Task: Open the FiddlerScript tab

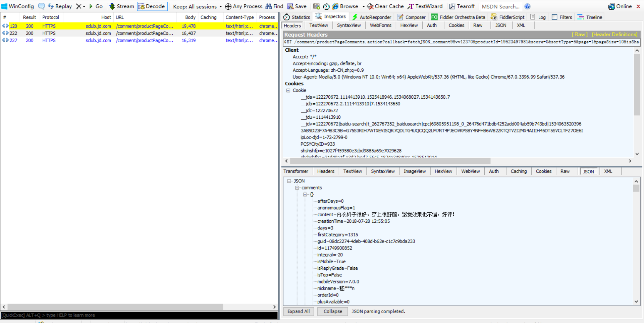Action: 507,17
